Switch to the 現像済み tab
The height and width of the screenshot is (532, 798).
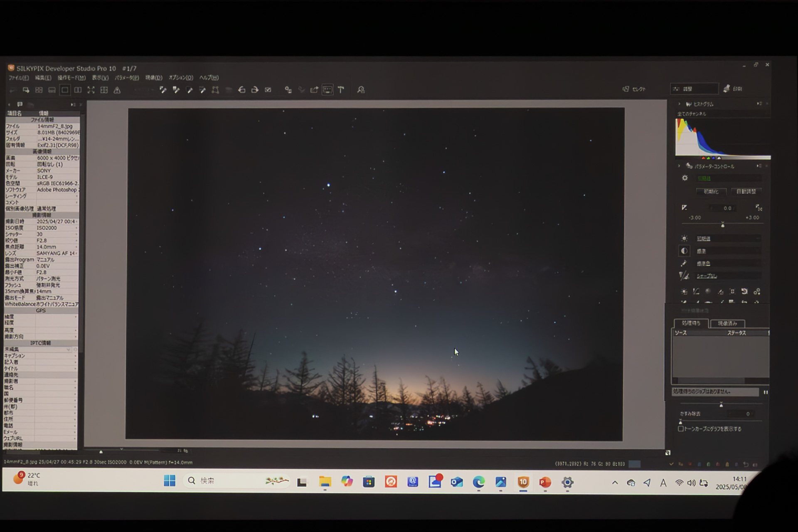(x=727, y=323)
